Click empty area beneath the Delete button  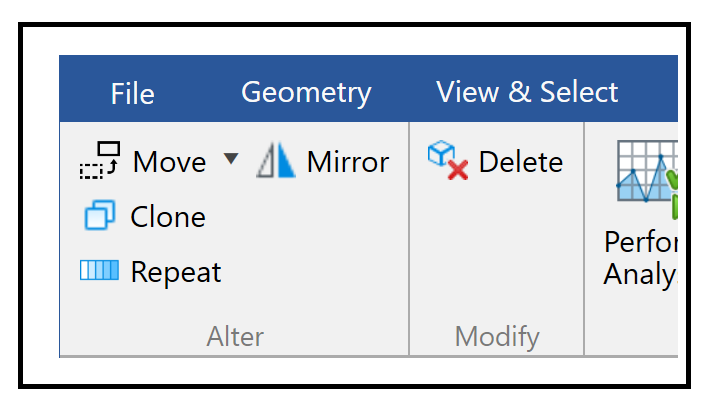497,246
